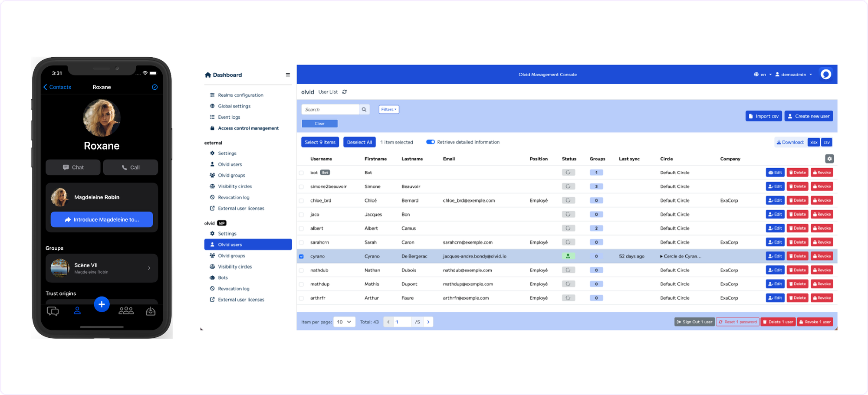Click Reset 1 password button
The image size is (868, 395).
point(738,322)
